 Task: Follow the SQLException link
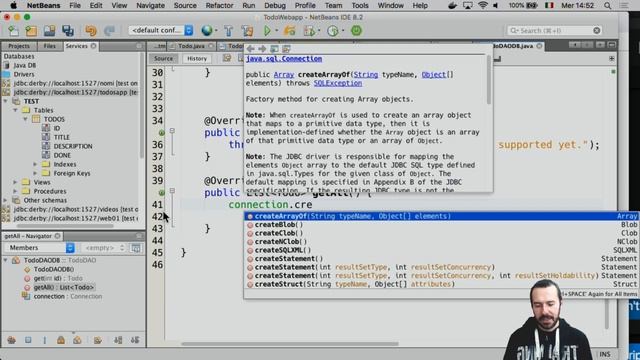[338, 83]
